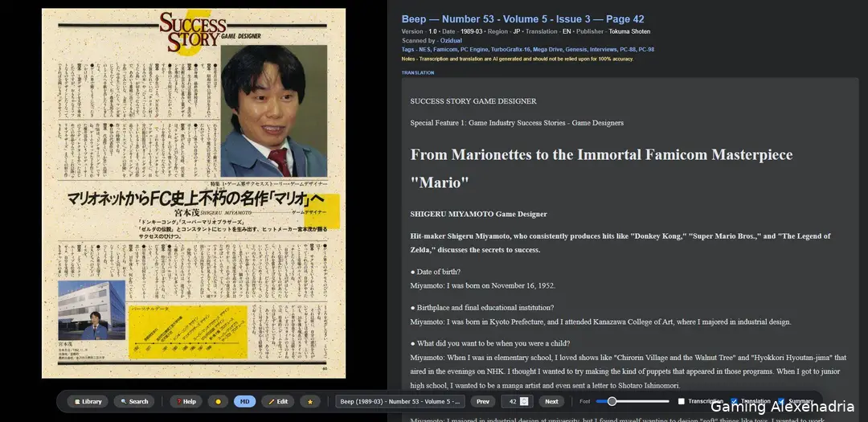Screen dimensions: 868x422
Task: Open the TurboGrafix-16 tag link
Action: 510,49
